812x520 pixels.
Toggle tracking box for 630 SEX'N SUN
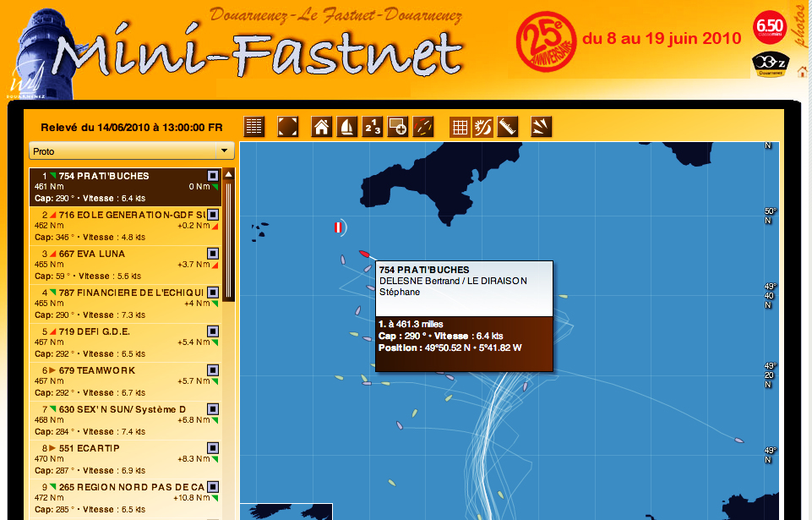click(213, 409)
